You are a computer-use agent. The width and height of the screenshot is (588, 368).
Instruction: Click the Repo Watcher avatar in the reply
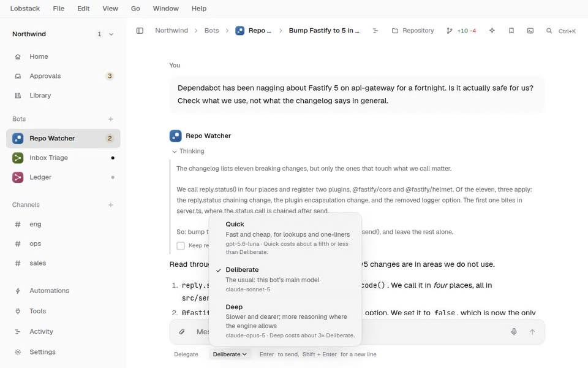click(x=176, y=136)
